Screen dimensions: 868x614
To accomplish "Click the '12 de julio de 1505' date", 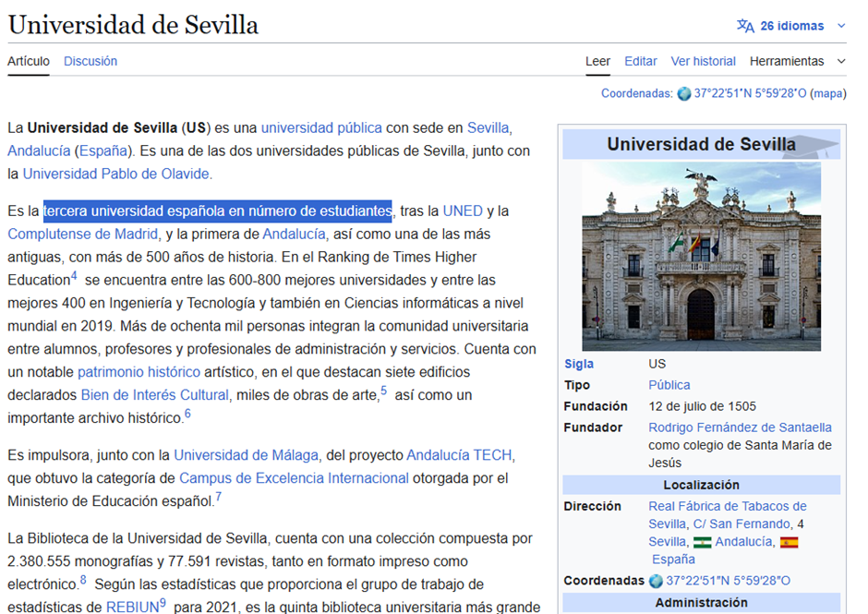I will [702, 406].
